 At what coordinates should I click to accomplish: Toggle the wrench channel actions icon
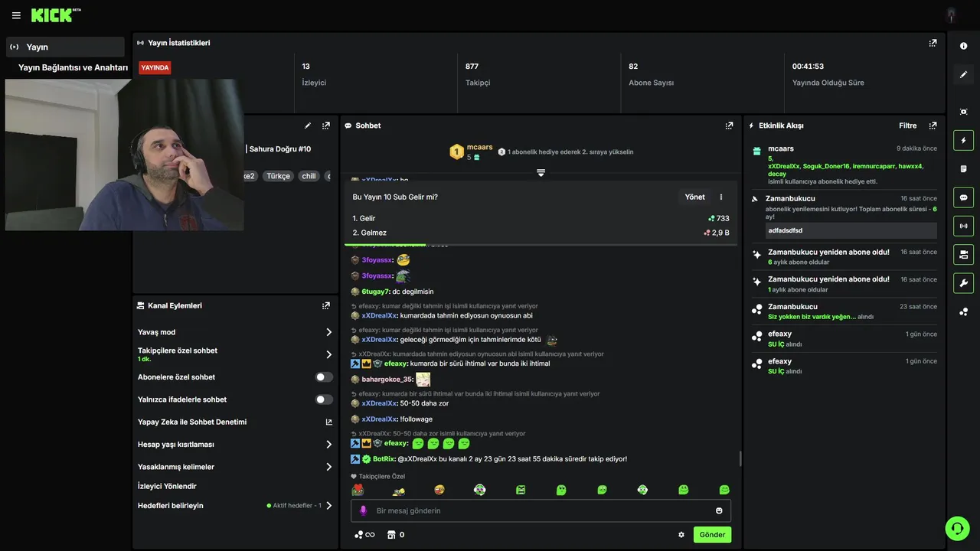963,283
